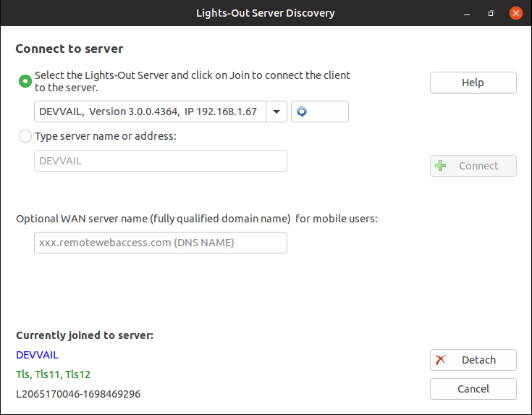Click the green plus Connect icon
The width and height of the screenshot is (532, 415).
pyautogui.click(x=440, y=166)
